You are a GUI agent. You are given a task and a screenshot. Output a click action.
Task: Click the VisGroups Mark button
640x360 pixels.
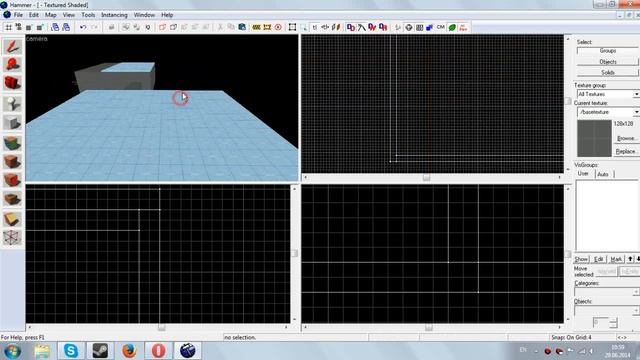[x=616, y=259]
